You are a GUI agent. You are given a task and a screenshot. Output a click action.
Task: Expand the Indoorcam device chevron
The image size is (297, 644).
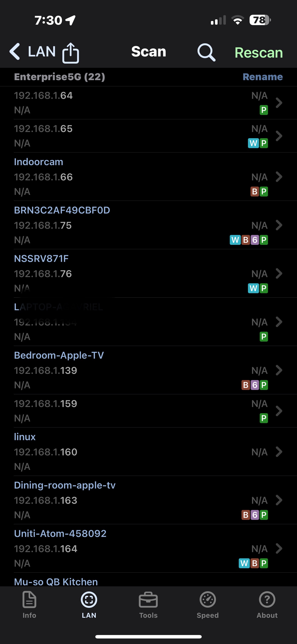point(279,177)
